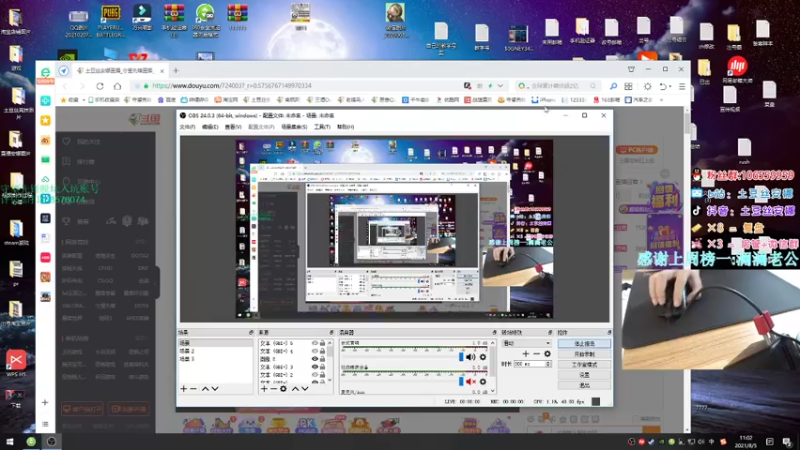The height and width of the screenshot is (450, 800).
Task: Open the OBS 编辑(E) menu
Action: click(x=210, y=127)
